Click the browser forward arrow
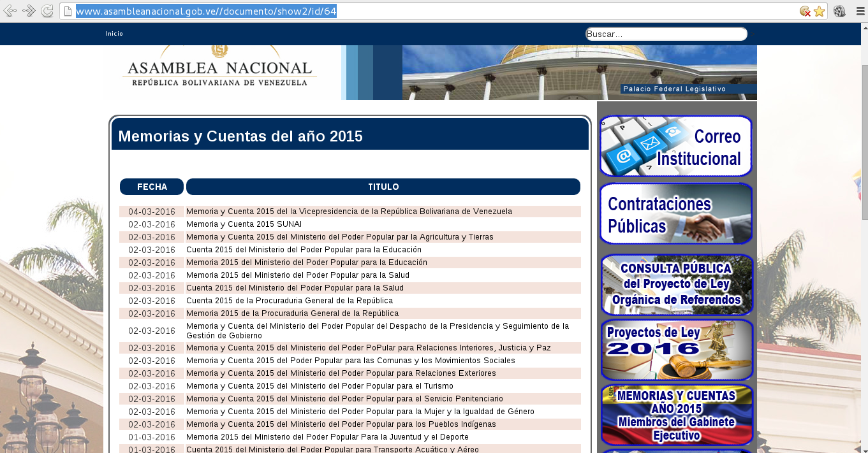868x453 pixels. point(29,11)
